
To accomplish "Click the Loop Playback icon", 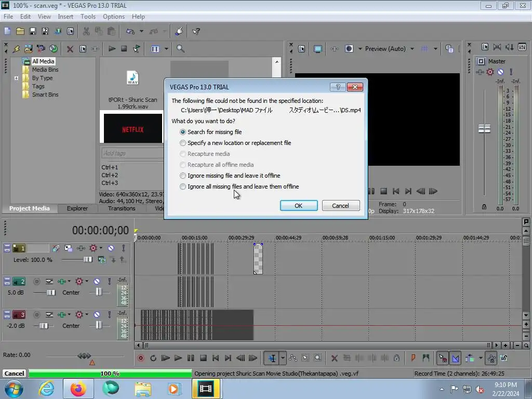I will coord(153,358).
